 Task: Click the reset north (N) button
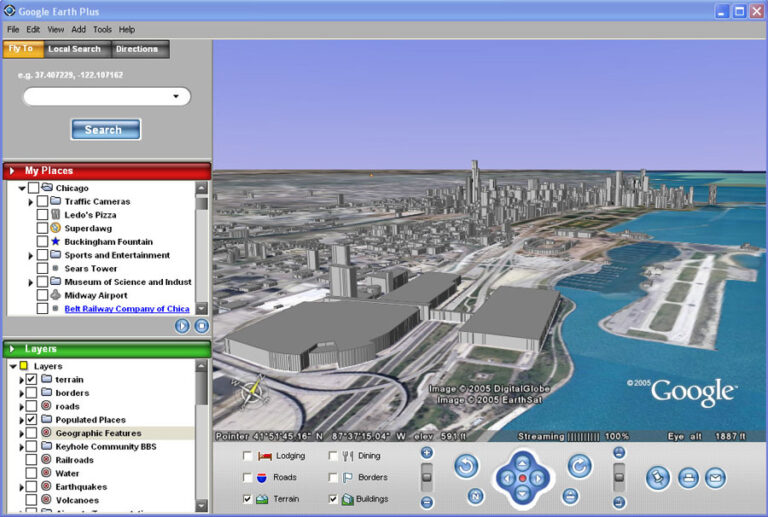coord(475,496)
